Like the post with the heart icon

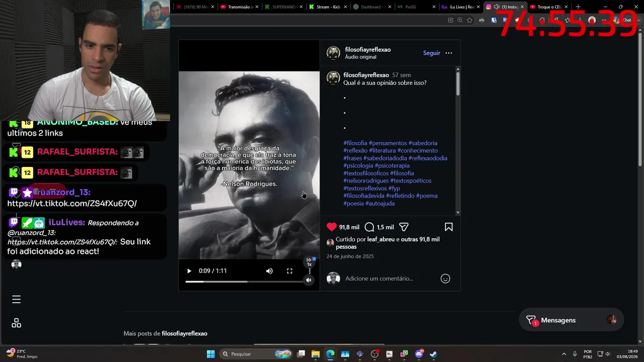click(332, 227)
